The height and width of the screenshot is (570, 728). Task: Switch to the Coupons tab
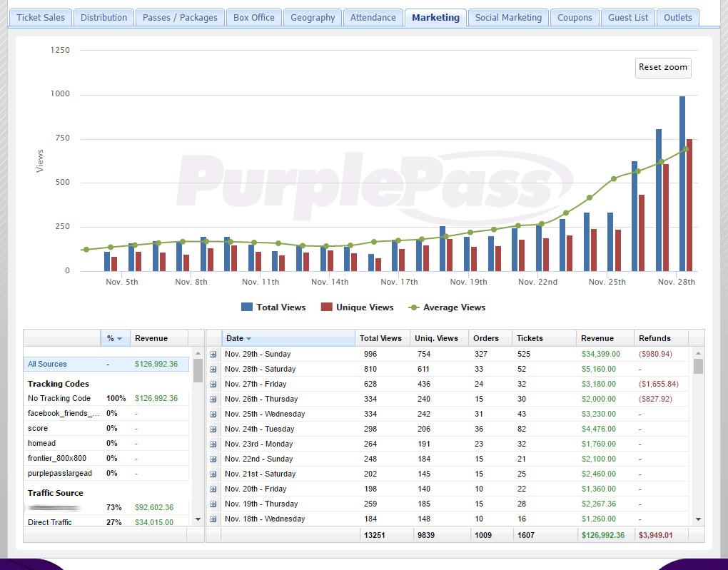[575, 18]
